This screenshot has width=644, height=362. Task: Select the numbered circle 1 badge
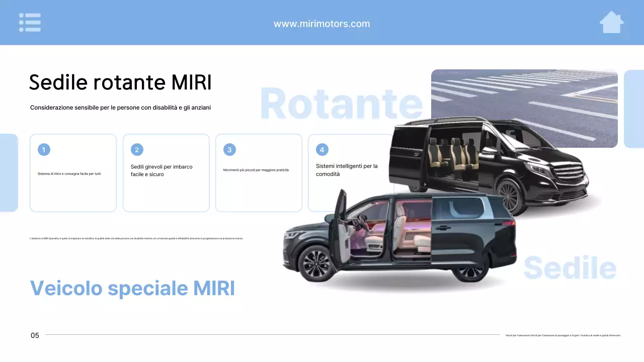(43, 149)
